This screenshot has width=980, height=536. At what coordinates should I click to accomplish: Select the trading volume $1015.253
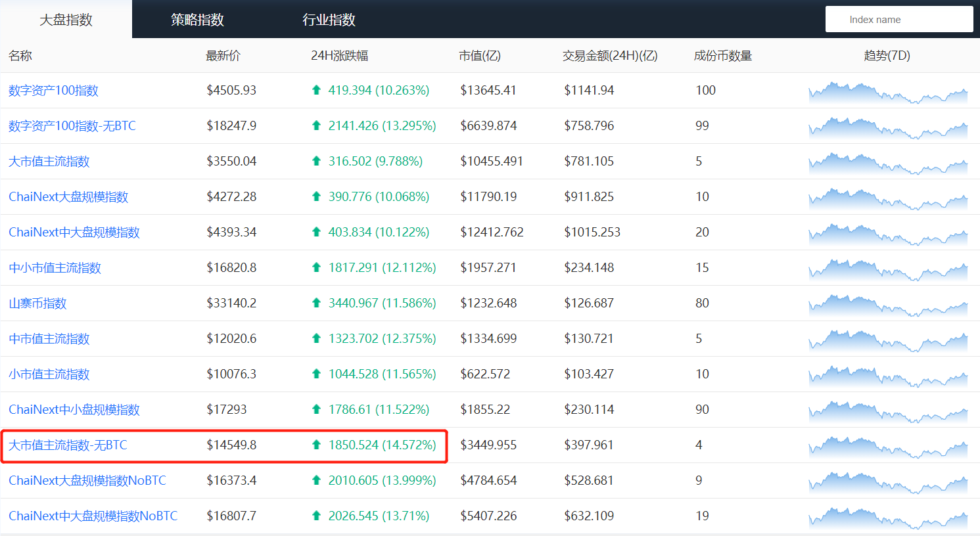click(592, 232)
